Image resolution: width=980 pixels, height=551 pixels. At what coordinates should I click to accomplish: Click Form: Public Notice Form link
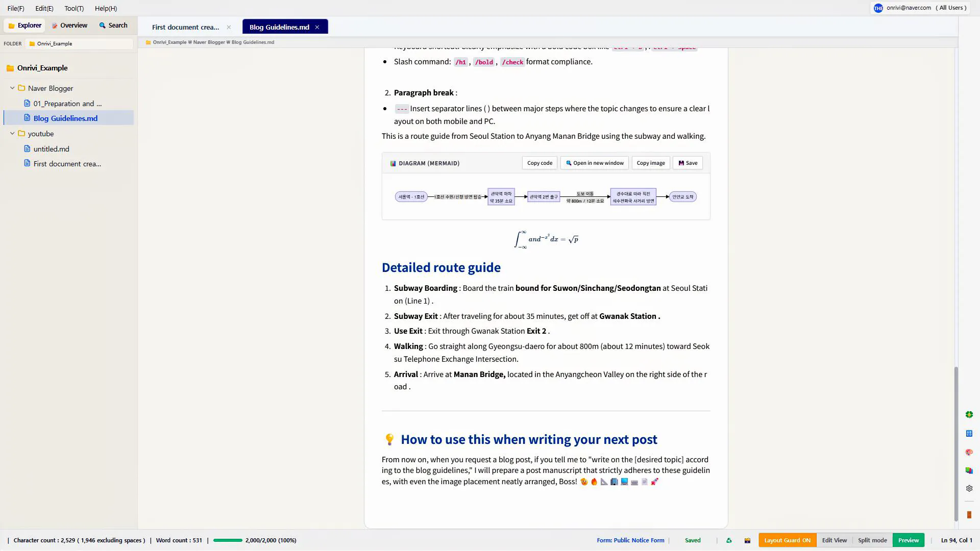coord(630,540)
